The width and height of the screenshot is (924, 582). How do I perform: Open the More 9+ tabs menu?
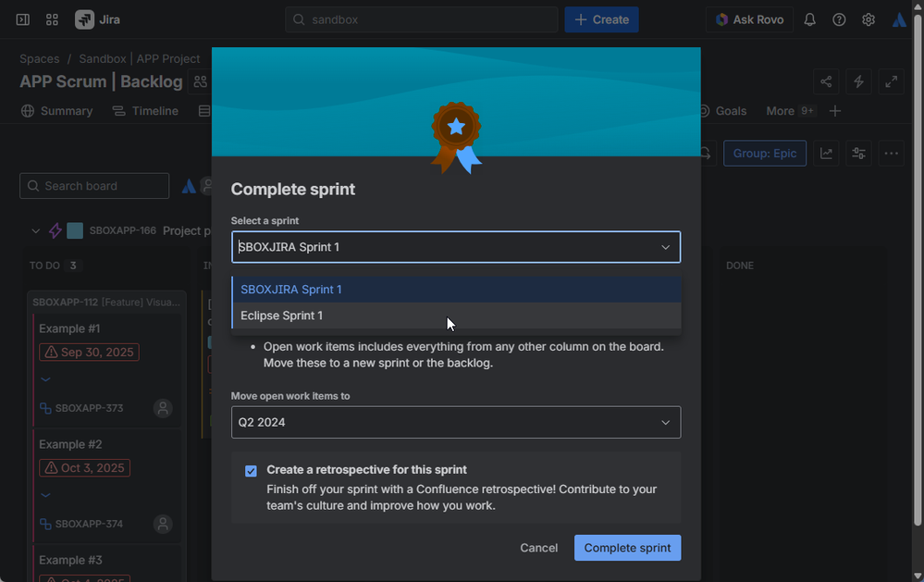(x=791, y=111)
